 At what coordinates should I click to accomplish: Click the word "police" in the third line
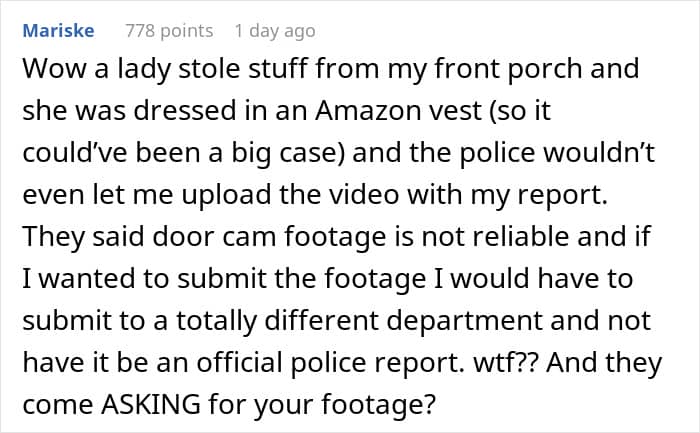(497, 153)
